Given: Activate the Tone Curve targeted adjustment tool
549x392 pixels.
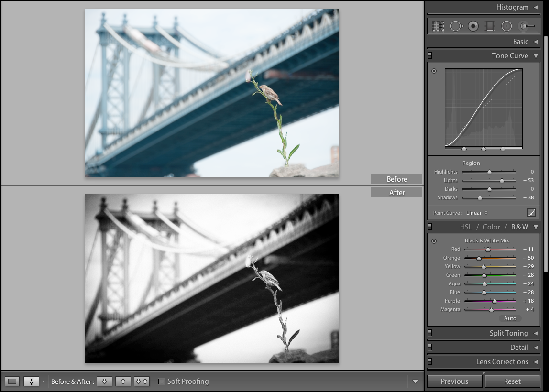Looking at the screenshot, I should [x=434, y=71].
